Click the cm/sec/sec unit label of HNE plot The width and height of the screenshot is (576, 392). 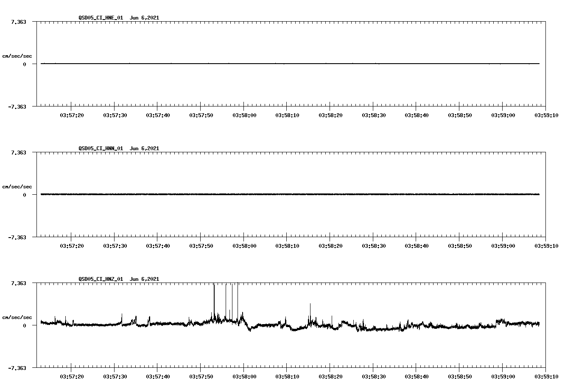click(17, 56)
